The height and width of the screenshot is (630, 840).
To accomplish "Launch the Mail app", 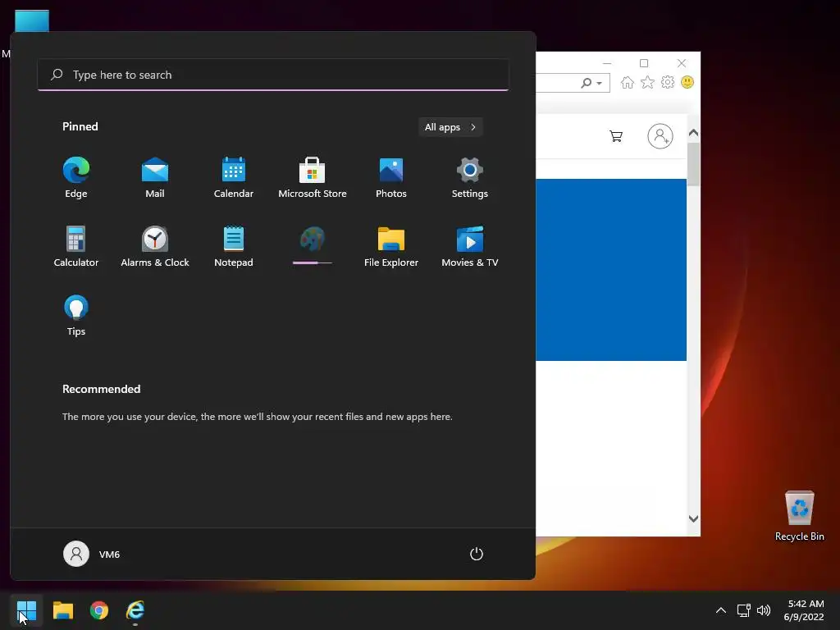I will tap(155, 178).
